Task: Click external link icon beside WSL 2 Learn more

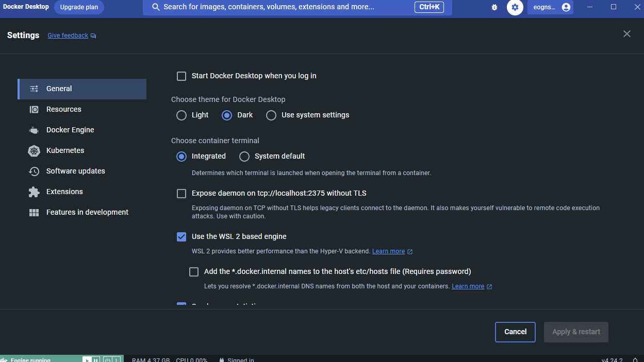Action: click(x=410, y=252)
